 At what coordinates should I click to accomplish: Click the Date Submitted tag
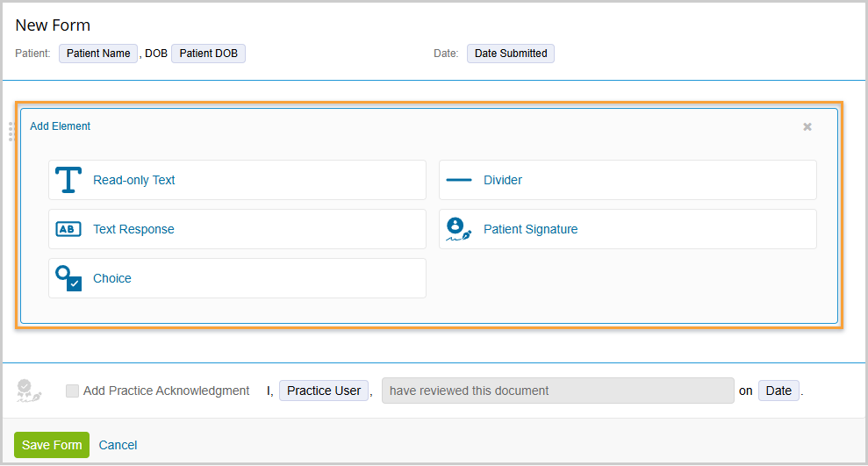[x=511, y=54]
